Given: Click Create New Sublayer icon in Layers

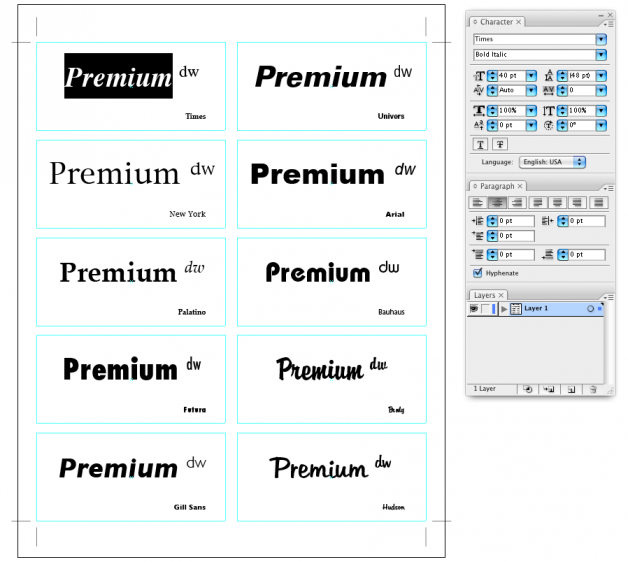Looking at the screenshot, I should coord(549,389).
